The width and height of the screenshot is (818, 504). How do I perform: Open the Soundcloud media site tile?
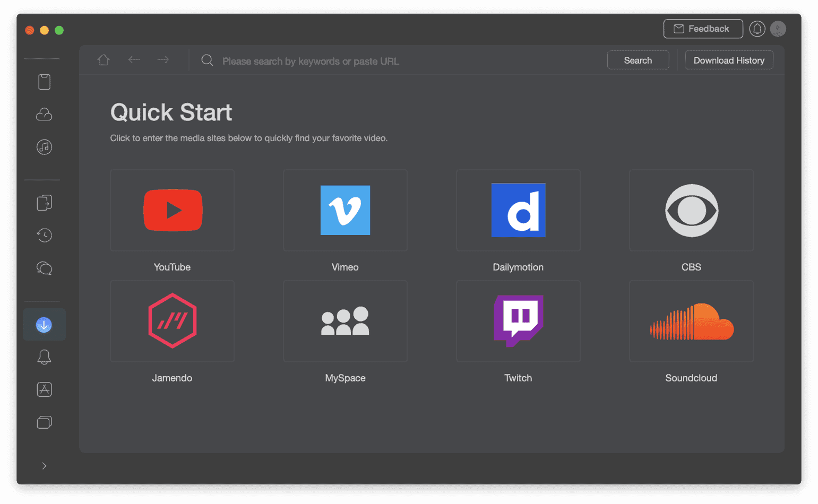tap(691, 321)
